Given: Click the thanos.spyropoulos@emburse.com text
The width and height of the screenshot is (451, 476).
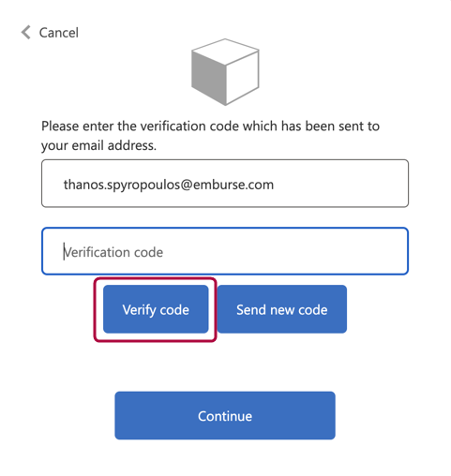Looking at the screenshot, I should pyautogui.click(x=169, y=185).
